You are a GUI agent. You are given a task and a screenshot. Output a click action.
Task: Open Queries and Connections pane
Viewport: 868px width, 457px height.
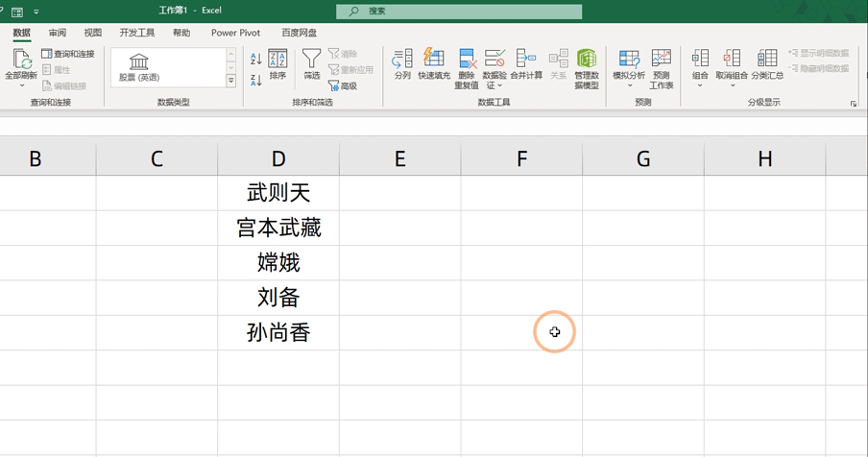[x=68, y=54]
